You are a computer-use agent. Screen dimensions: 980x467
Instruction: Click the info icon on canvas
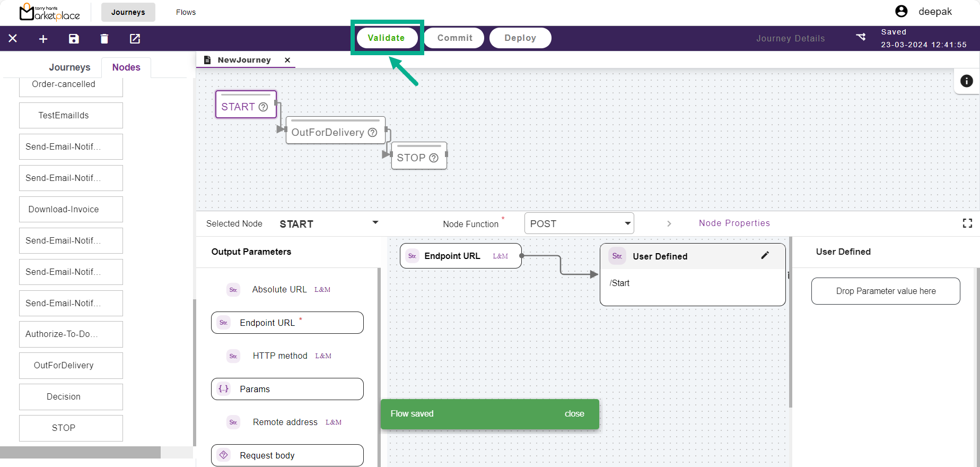(966, 81)
